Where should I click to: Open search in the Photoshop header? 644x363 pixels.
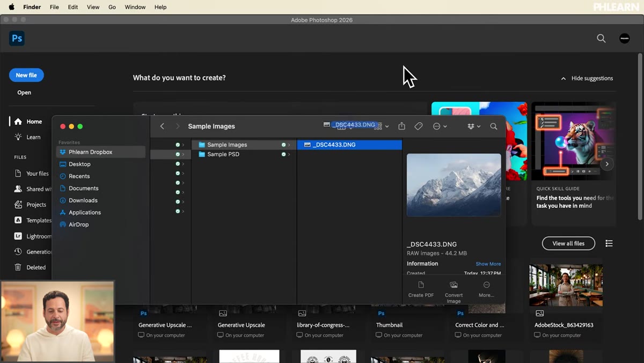(601, 38)
